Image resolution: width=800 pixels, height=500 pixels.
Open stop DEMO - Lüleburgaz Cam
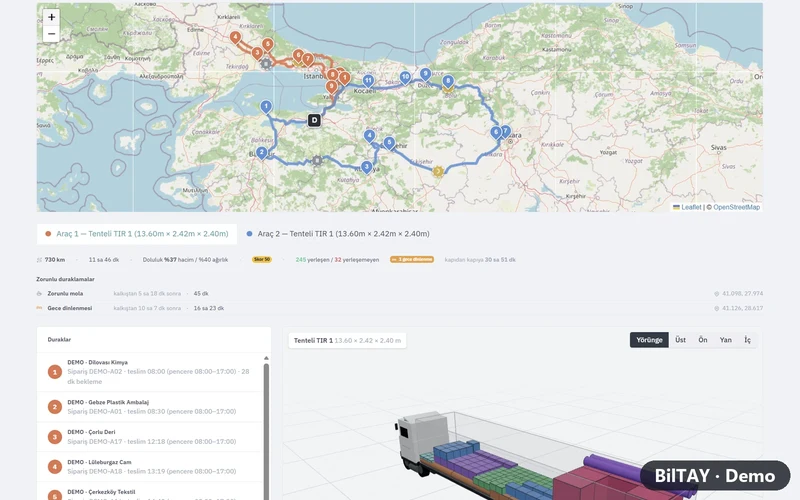[x=150, y=467]
